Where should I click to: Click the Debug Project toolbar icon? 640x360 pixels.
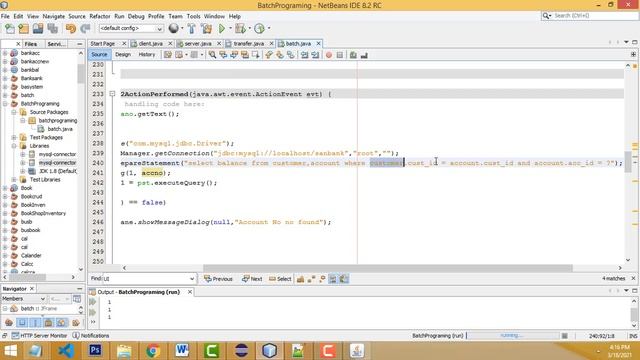coord(240,29)
